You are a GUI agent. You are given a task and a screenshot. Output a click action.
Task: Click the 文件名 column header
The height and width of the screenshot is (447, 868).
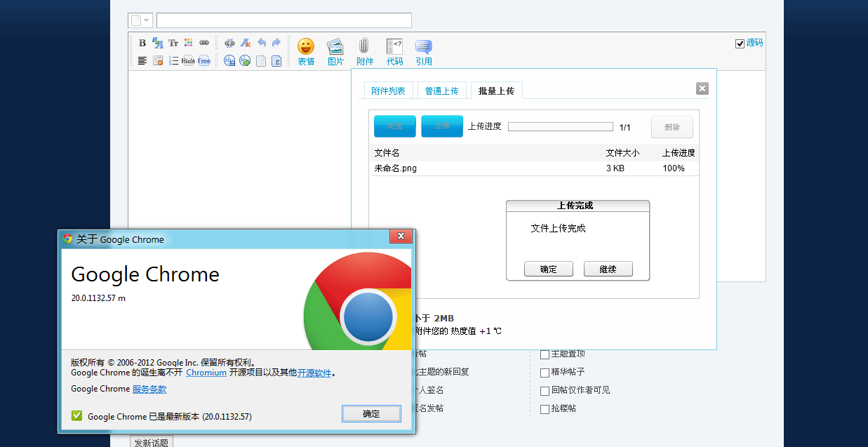pos(387,153)
